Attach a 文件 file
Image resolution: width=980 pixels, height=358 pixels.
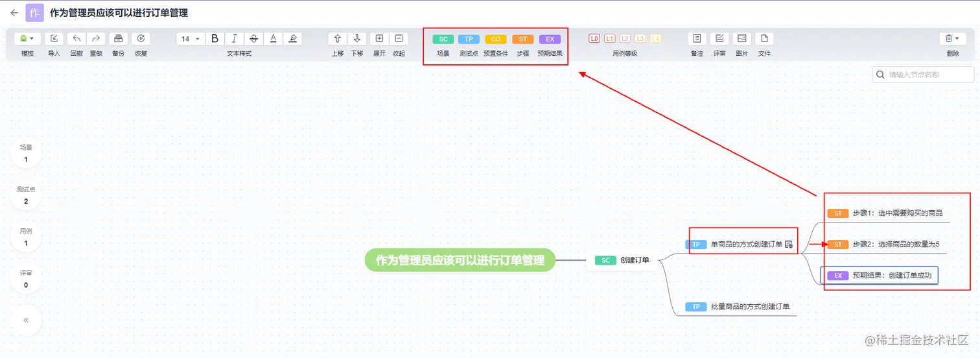pyautogui.click(x=765, y=39)
